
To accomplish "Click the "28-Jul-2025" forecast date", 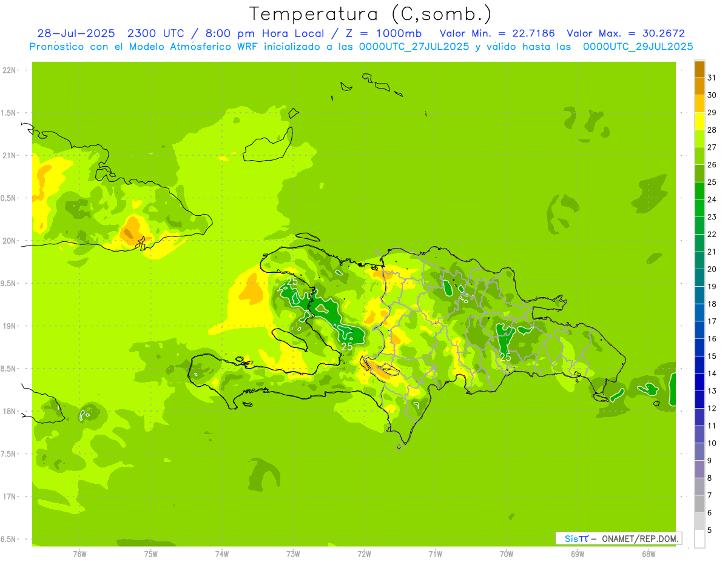I will 75,33.
